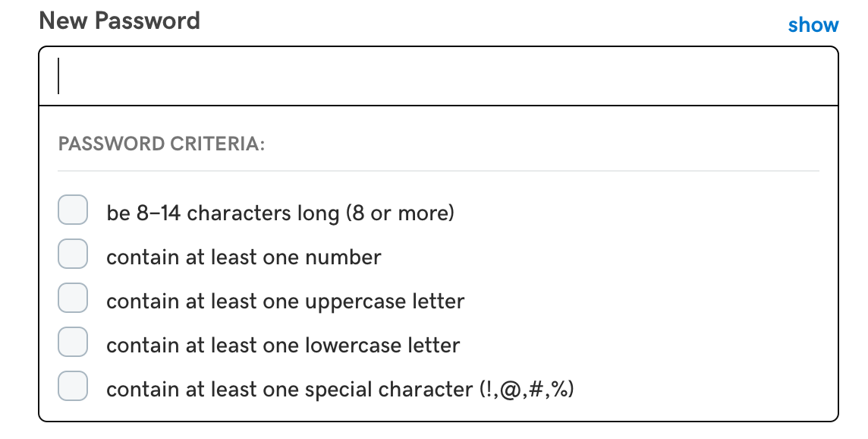This screenshot has height=439, width=868.
Task: Click the '(!,@,#,%)' example symbols text
Action: point(527,390)
